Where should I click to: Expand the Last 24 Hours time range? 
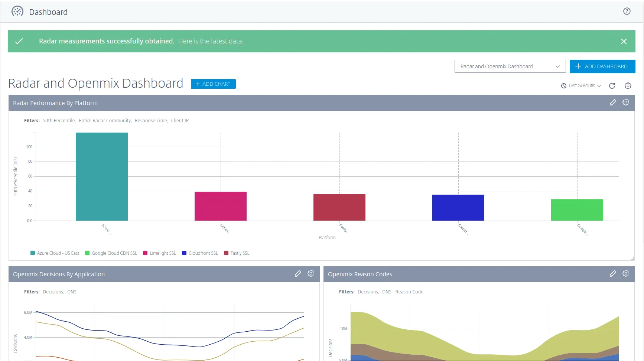coord(581,86)
